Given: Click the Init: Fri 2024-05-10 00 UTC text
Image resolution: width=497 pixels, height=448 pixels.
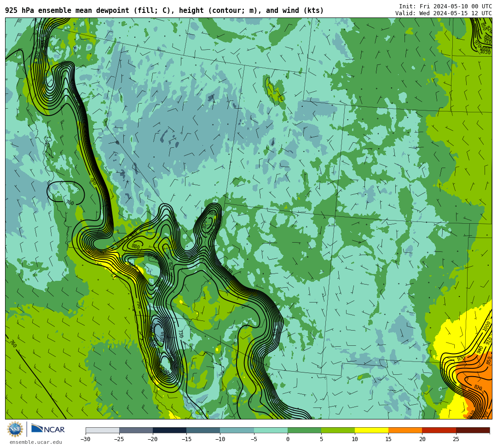Looking at the screenshot, I should point(445,6).
